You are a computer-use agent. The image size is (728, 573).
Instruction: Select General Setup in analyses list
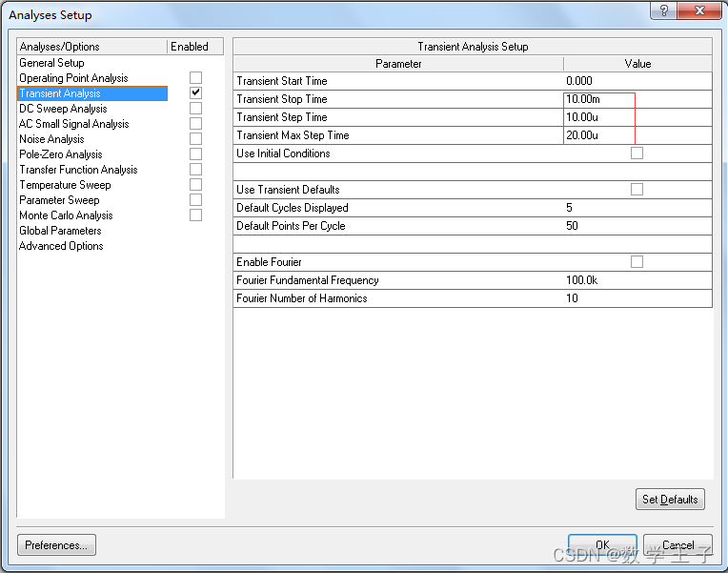pos(51,63)
